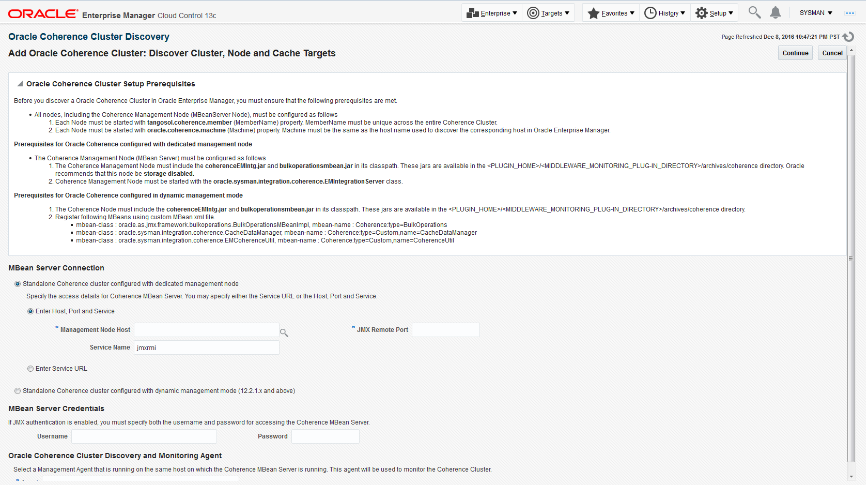The width and height of the screenshot is (868, 485).
Task: Open the Targets menu
Action: point(548,13)
